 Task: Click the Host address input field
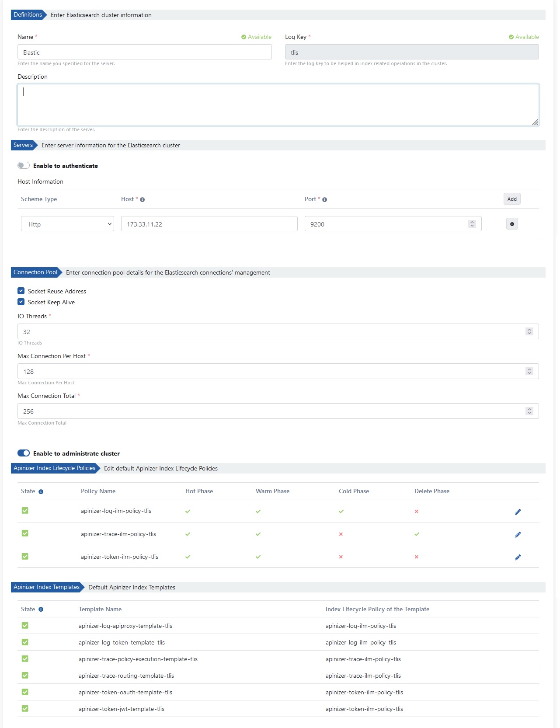pos(209,224)
